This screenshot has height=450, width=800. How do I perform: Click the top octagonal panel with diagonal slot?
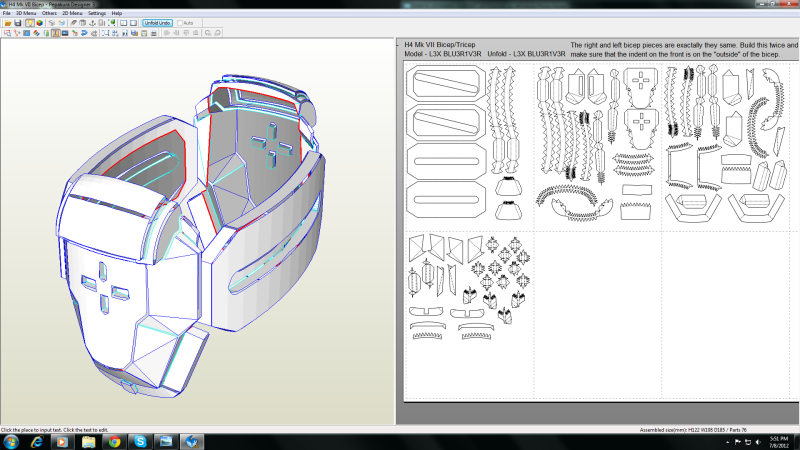tap(446, 83)
